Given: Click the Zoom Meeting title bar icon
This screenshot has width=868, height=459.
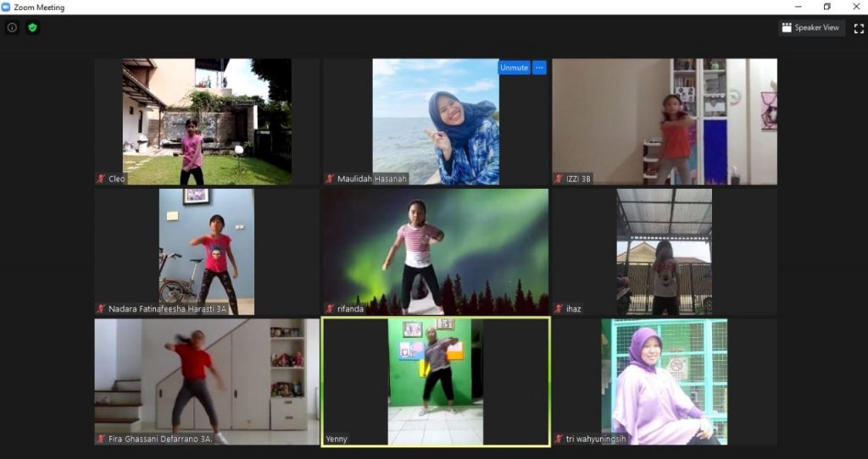Looking at the screenshot, I should pos(6,7).
